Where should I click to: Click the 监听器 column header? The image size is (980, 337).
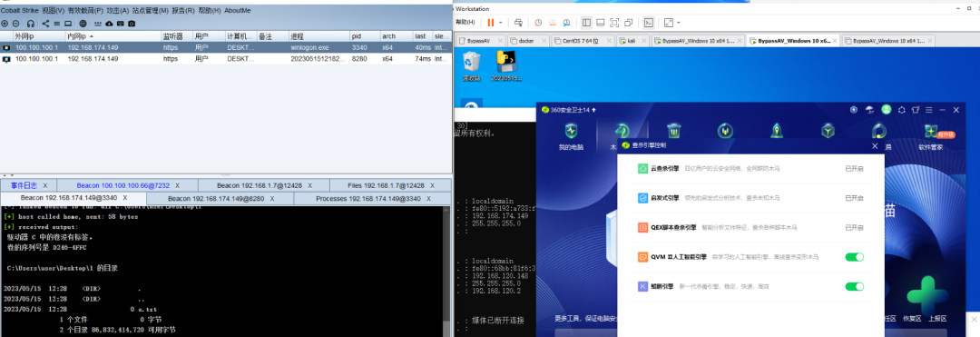click(x=177, y=36)
